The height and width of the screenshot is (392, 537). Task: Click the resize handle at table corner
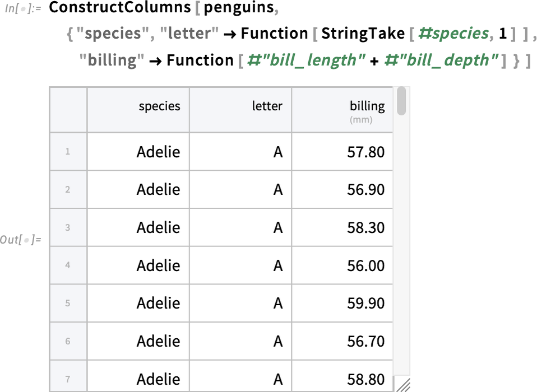pyautogui.click(x=402, y=385)
